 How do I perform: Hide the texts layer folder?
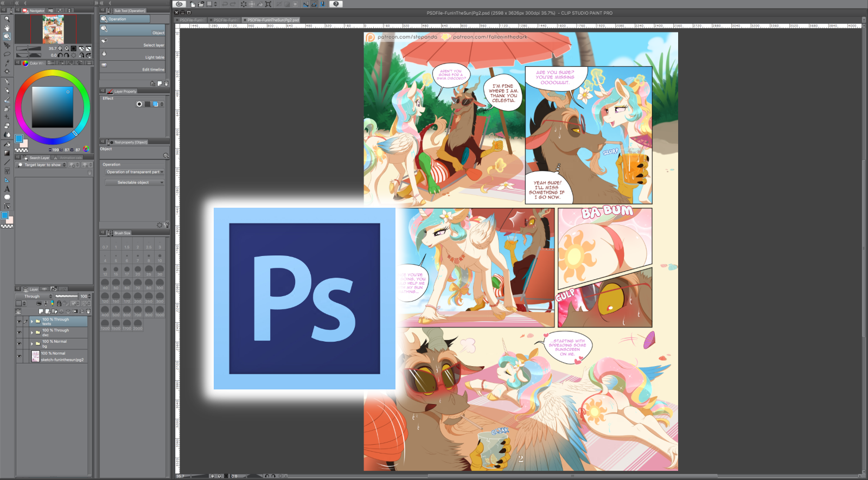click(x=19, y=322)
